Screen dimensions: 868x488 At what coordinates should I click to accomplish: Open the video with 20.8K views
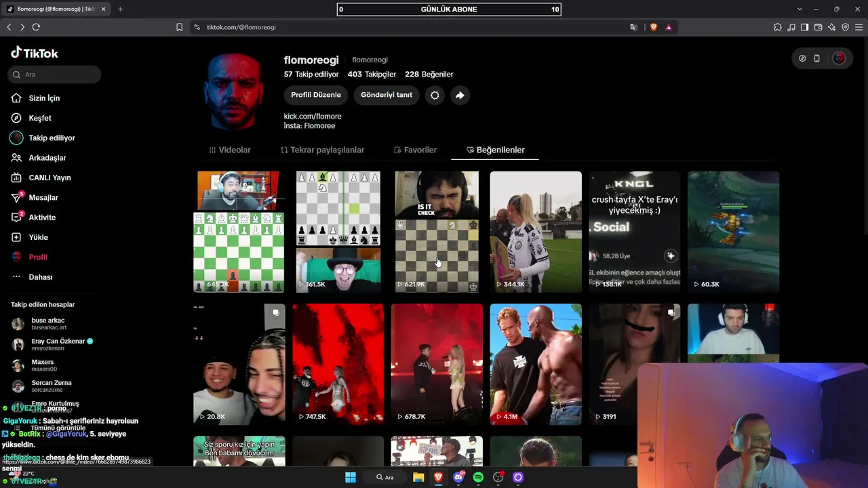coord(239,365)
